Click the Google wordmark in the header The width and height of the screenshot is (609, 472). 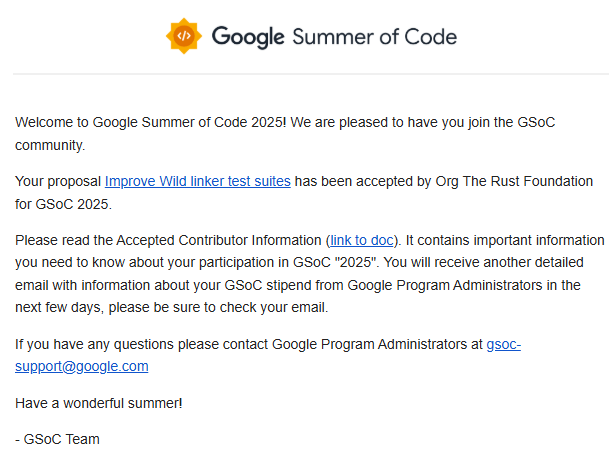[248, 38]
